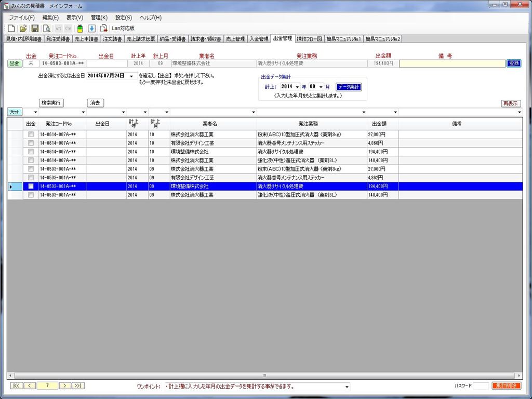Screen dimensions: 532x399
Task: Click the blue down-arrow toolbar icon
Action: coord(91,29)
